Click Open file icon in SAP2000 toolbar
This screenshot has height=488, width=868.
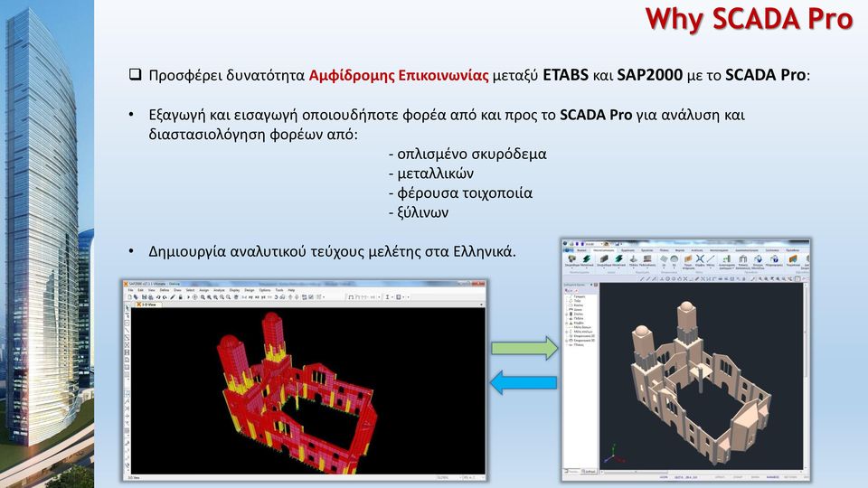(136, 297)
